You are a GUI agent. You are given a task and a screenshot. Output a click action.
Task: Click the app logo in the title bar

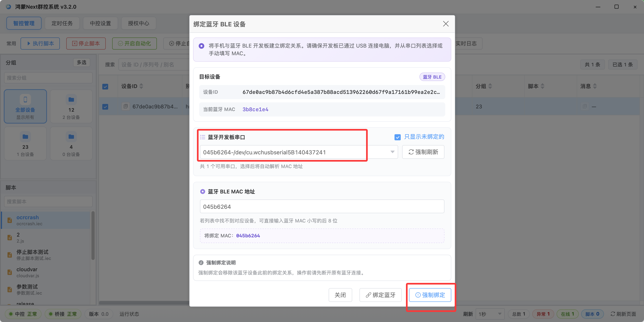pyautogui.click(x=8, y=7)
